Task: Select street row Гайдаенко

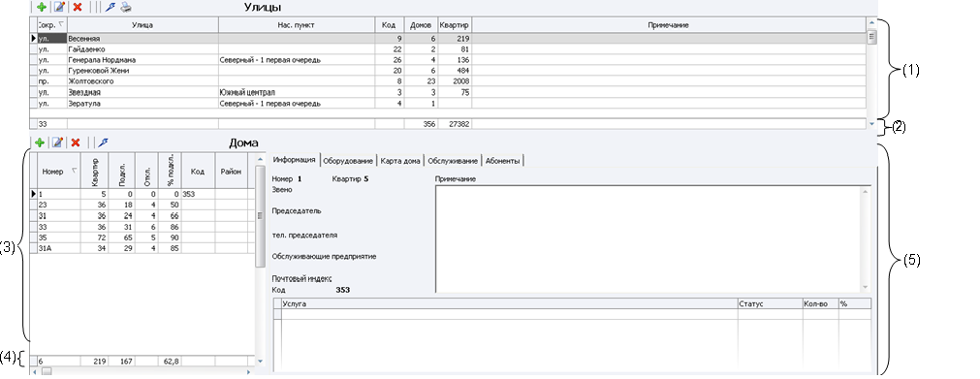Action: (448, 48)
